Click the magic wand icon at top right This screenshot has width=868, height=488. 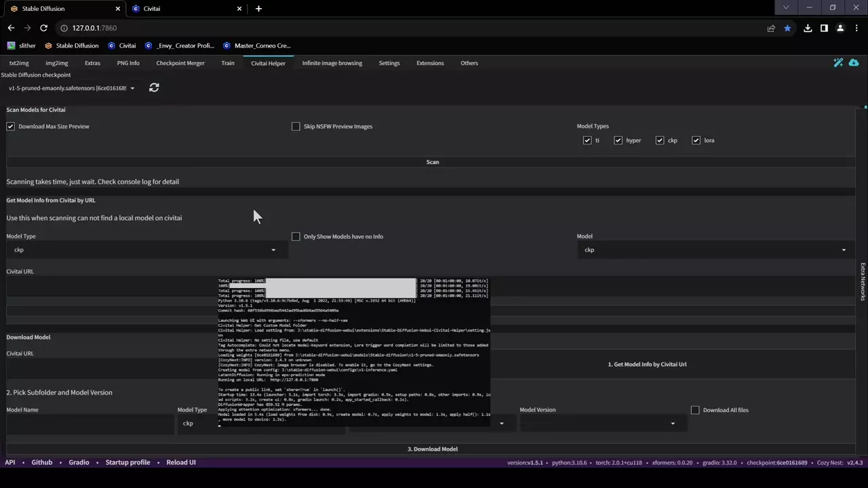pos(838,63)
